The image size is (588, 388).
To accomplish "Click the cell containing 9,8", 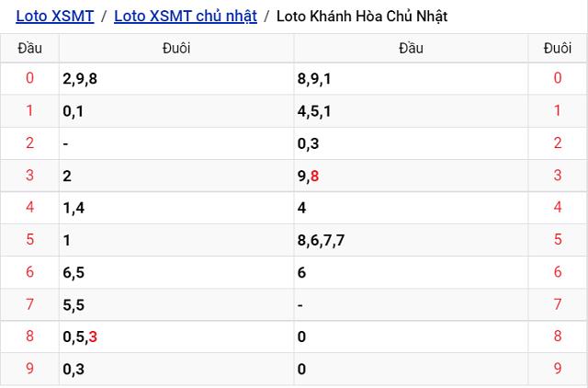I will click(x=309, y=176).
